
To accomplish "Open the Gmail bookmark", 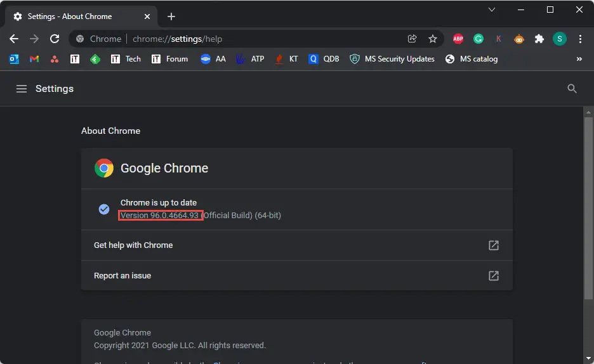I will click(34, 59).
